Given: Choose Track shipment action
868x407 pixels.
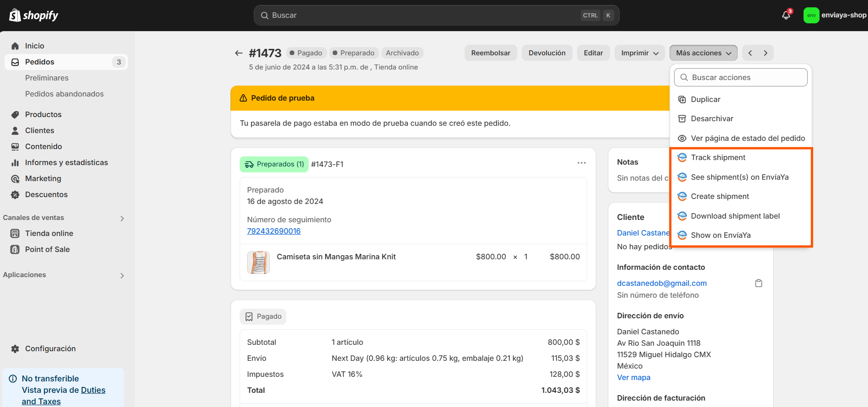Looking at the screenshot, I should [740, 157].
